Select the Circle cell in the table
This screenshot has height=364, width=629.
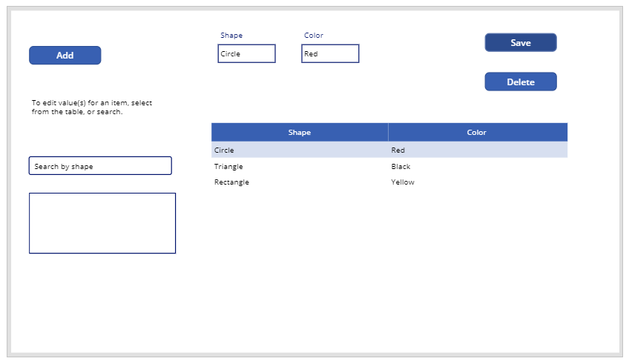tap(300, 150)
